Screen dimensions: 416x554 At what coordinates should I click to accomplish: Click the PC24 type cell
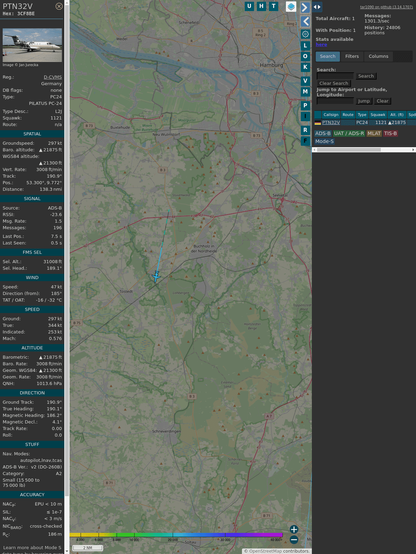[362, 123]
